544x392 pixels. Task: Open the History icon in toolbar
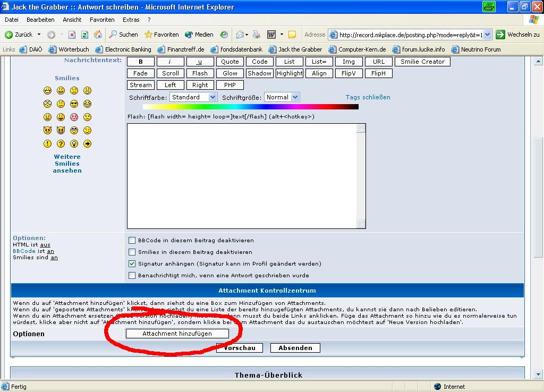point(224,35)
